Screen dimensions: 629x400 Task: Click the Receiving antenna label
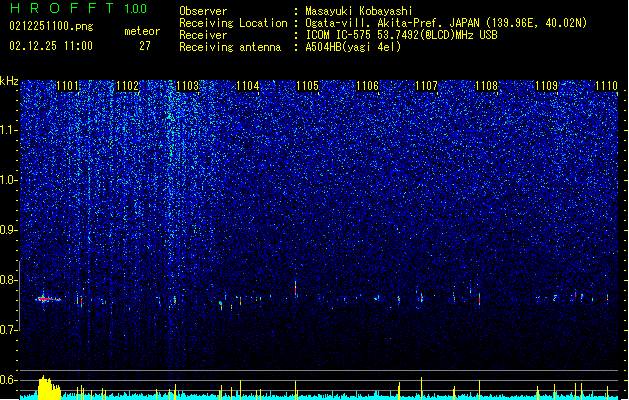pos(230,47)
